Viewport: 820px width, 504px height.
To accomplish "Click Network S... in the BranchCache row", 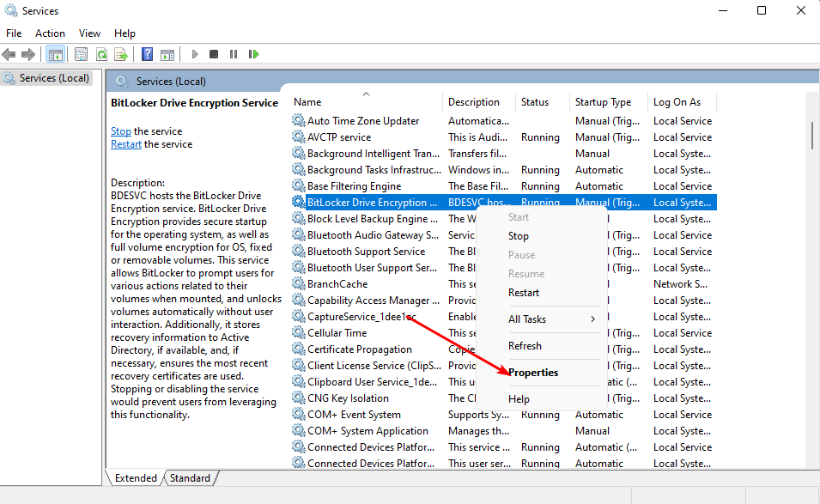I will click(x=680, y=284).
